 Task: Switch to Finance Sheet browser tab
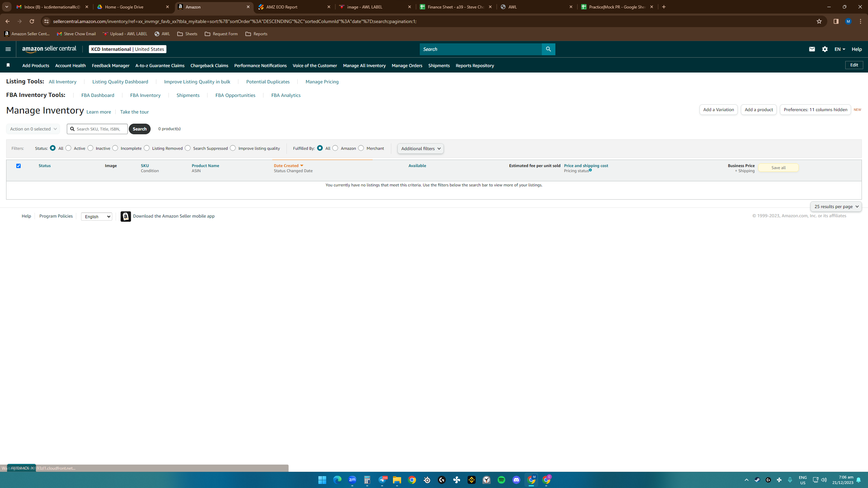coord(456,7)
